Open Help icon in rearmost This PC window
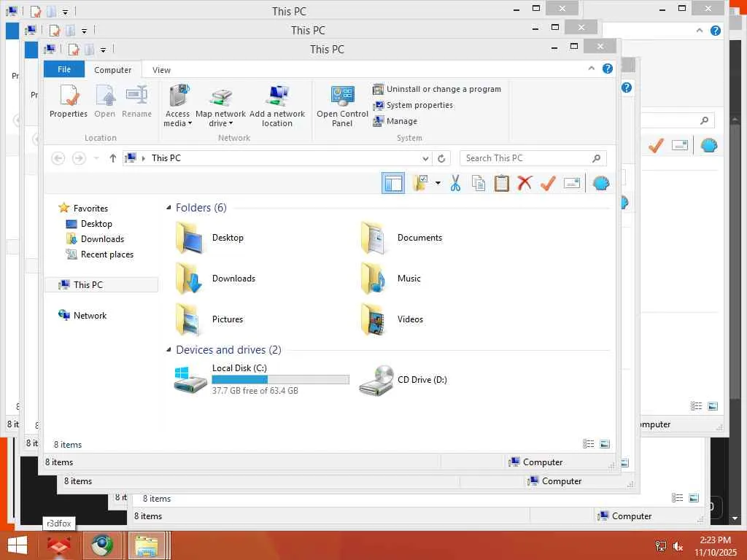The image size is (747, 560). point(715,31)
